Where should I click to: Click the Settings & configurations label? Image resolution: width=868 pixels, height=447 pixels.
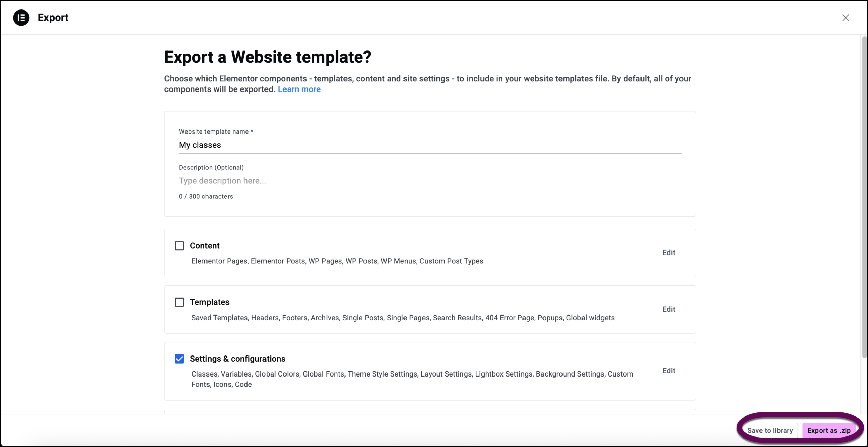pos(237,359)
